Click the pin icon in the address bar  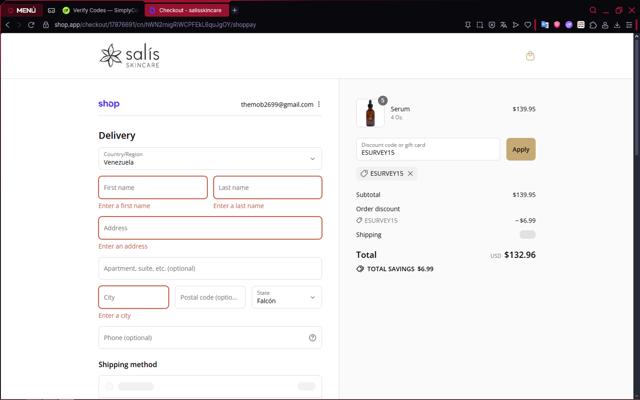[468, 25]
